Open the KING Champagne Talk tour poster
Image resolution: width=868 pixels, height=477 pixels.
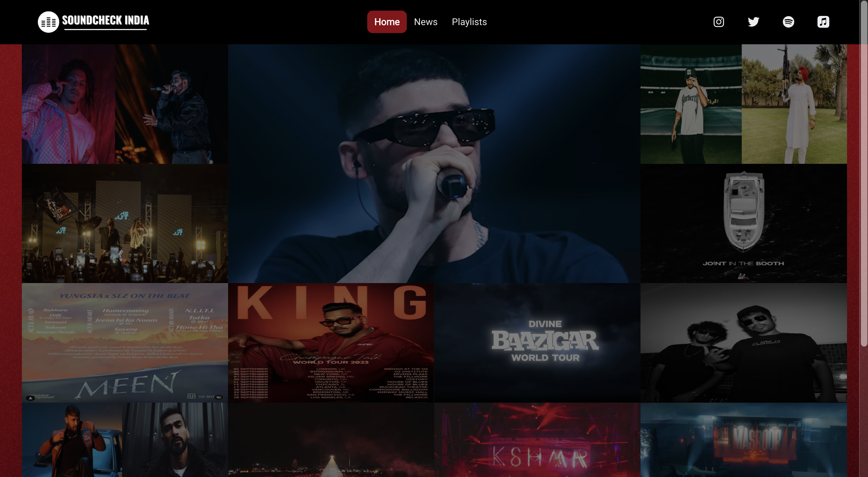[x=331, y=343]
